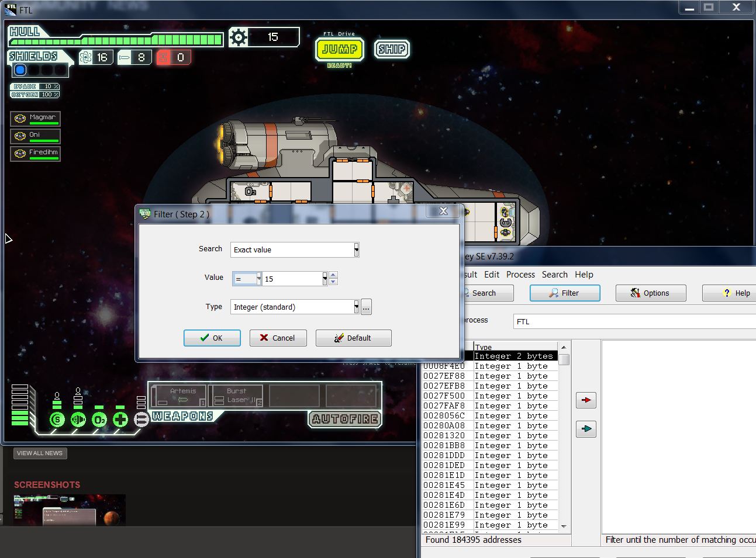Open the SHIP menu button
Viewport: 756px width, 558px height.
point(392,49)
